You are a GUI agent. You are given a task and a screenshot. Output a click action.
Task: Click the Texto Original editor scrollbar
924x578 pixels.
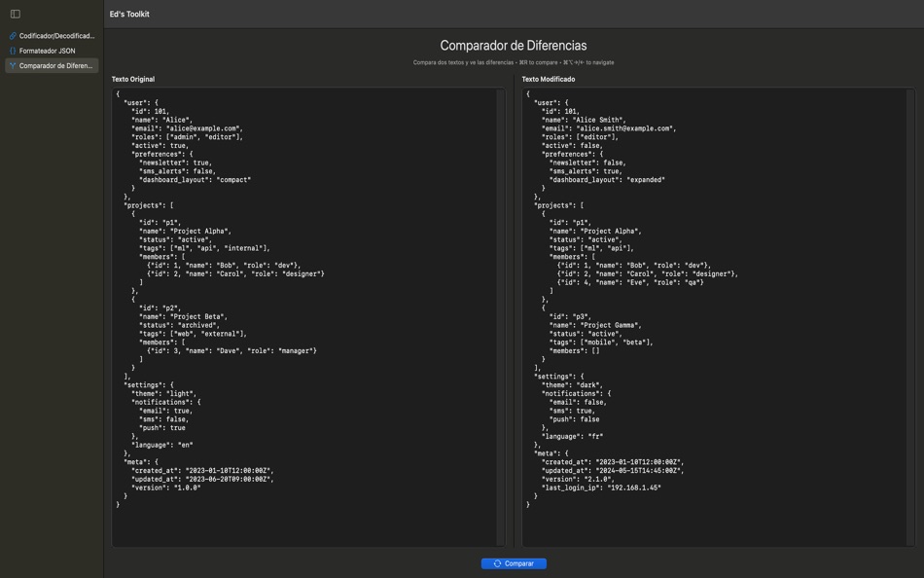point(497,195)
